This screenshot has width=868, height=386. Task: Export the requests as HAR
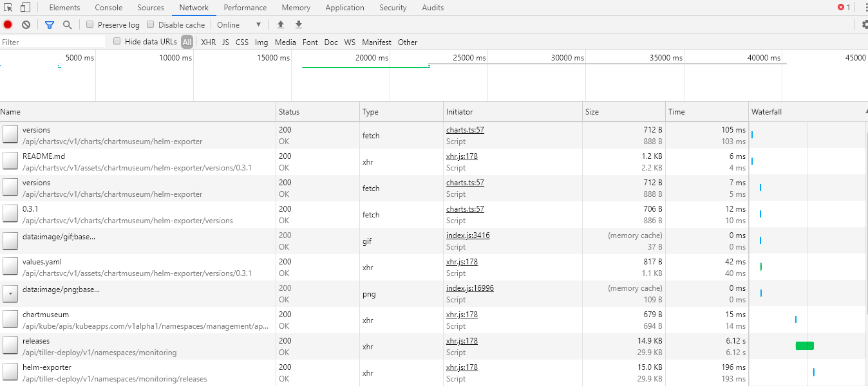click(298, 24)
